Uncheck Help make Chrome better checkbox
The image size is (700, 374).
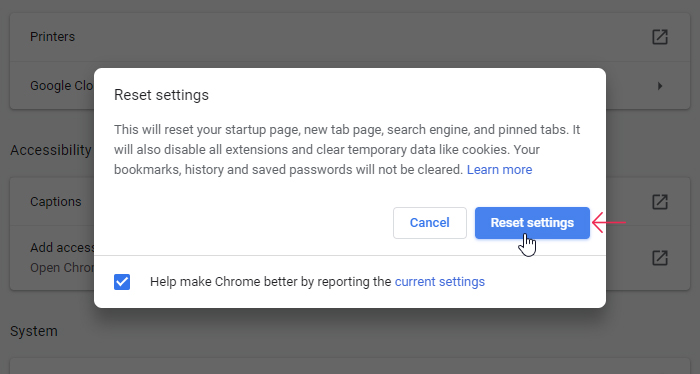[x=122, y=282]
